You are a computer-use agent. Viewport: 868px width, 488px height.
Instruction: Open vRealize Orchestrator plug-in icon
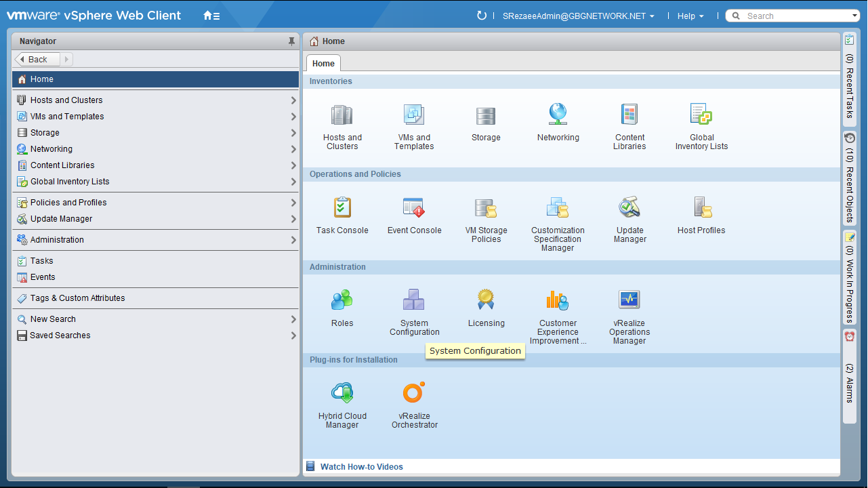(x=414, y=394)
